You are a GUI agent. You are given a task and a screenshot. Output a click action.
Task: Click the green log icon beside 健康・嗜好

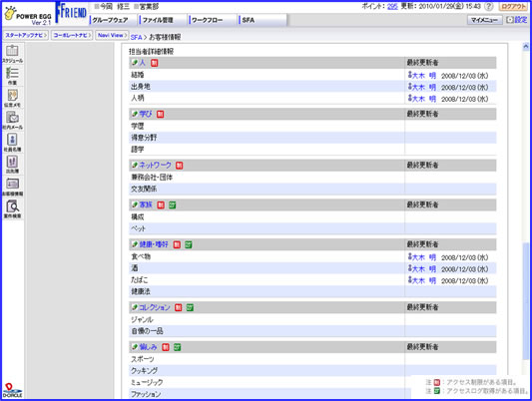[x=189, y=244]
